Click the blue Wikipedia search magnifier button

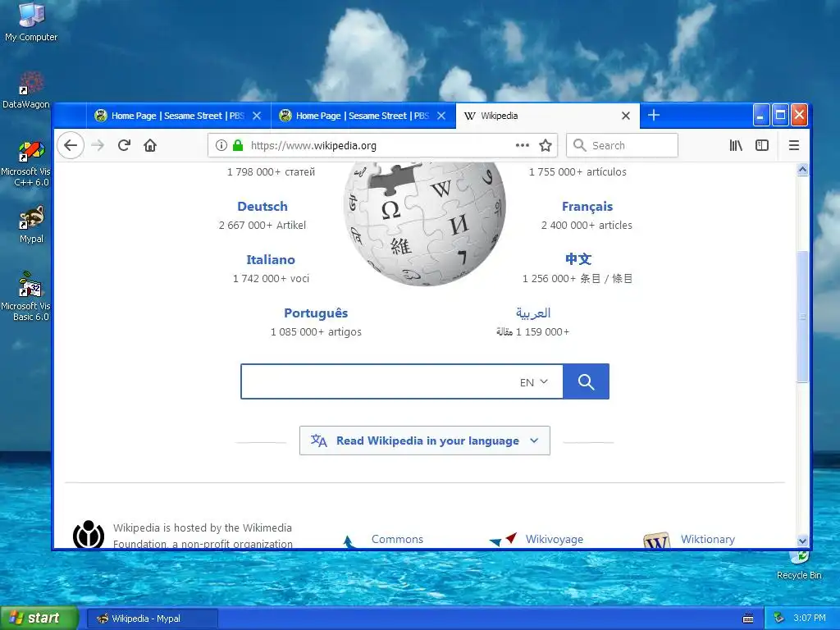tap(586, 381)
